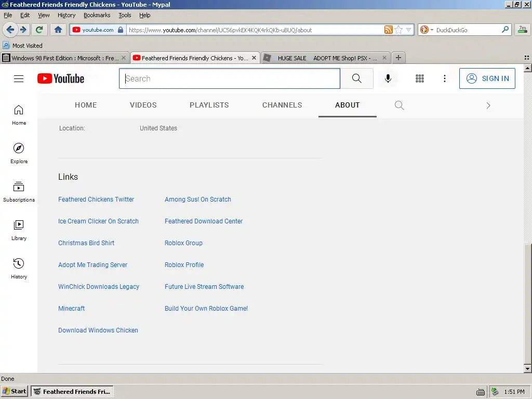
Task: Focus the YouTube Search input field
Action: [x=229, y=78]
